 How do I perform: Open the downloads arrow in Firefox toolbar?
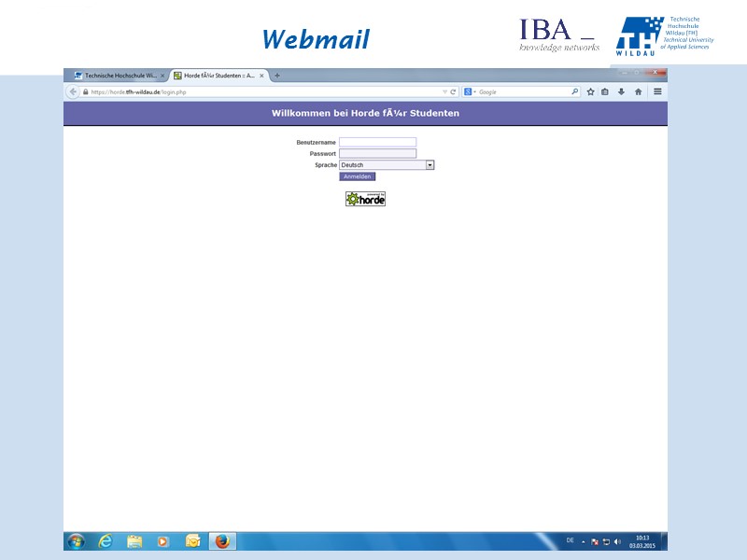(x=621, y=91)
